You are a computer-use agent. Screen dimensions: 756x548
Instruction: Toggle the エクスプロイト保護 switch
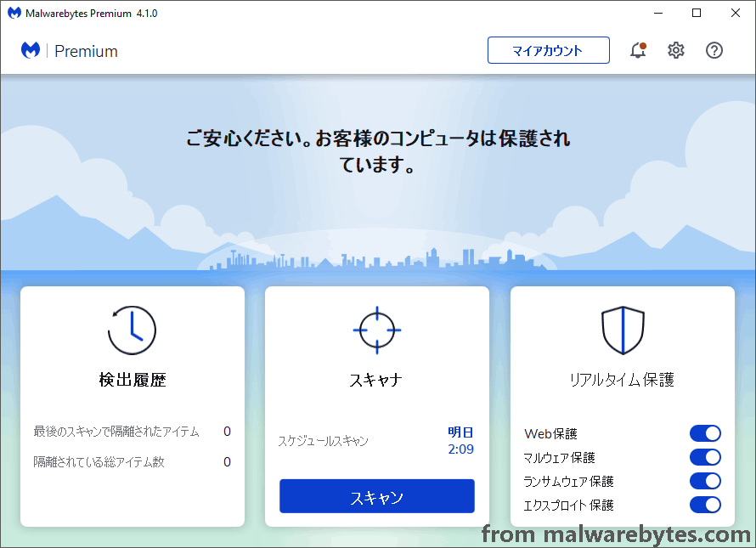click(x=705, y=505)
